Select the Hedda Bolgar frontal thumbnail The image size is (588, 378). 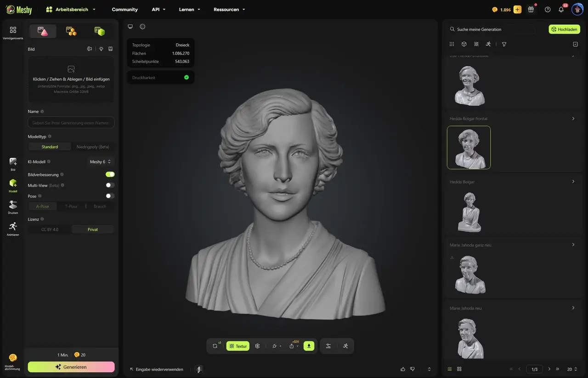click(x=469, y=148)
